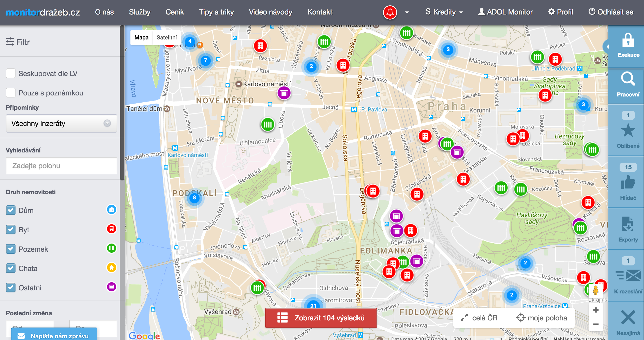Select red flat marker on Záhřebská
The height and width of the screenshot is (340, 644).
[x=417, y=194]
